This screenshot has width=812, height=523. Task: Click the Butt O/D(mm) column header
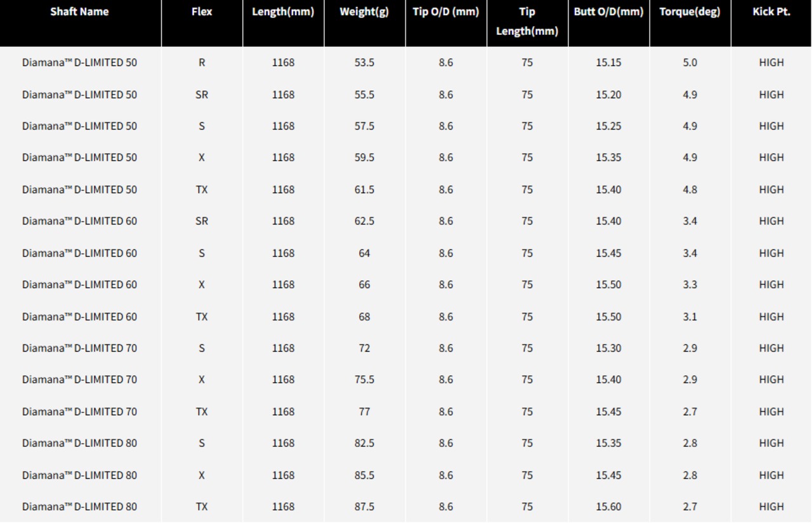click(x=608, y=12)
